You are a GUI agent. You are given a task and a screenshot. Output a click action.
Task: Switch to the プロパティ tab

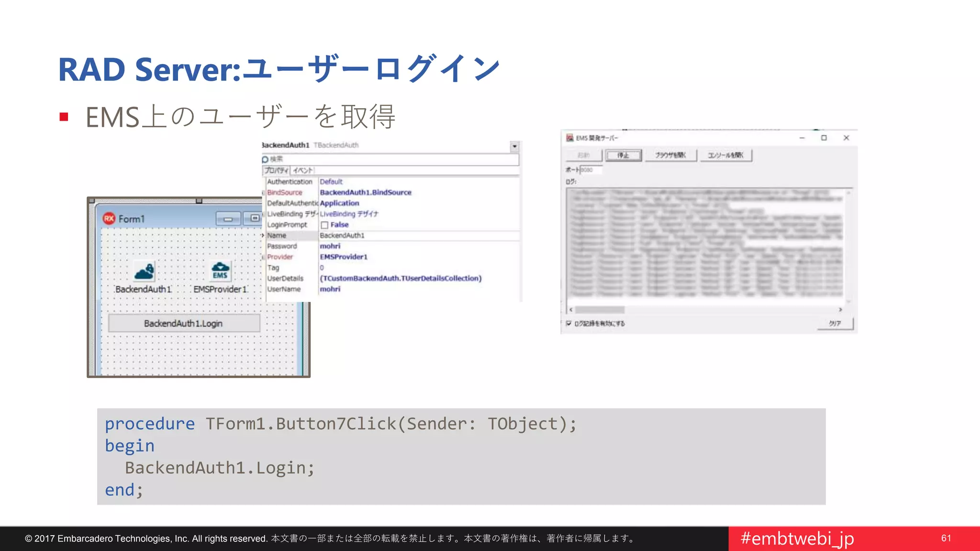point(277,170)
